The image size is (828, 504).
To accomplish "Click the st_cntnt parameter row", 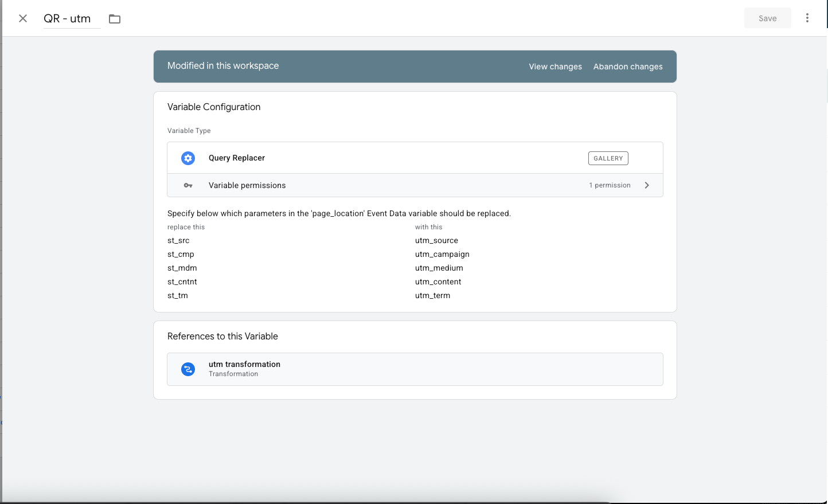I will click(182, 282).
